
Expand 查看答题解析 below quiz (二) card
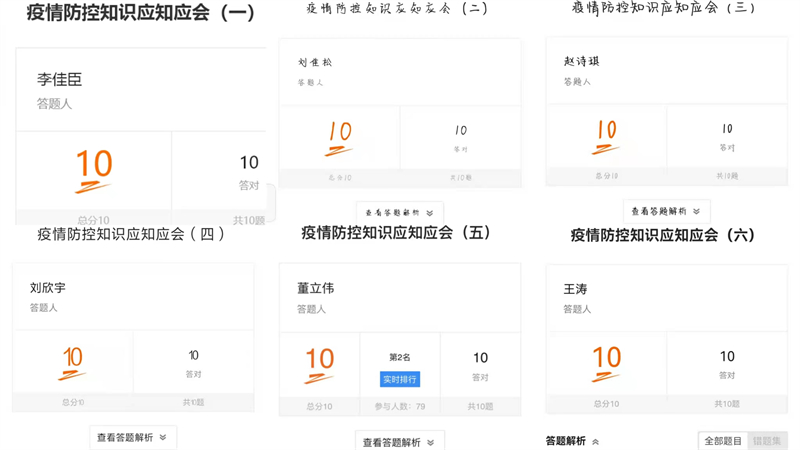(x=399, y=213)
